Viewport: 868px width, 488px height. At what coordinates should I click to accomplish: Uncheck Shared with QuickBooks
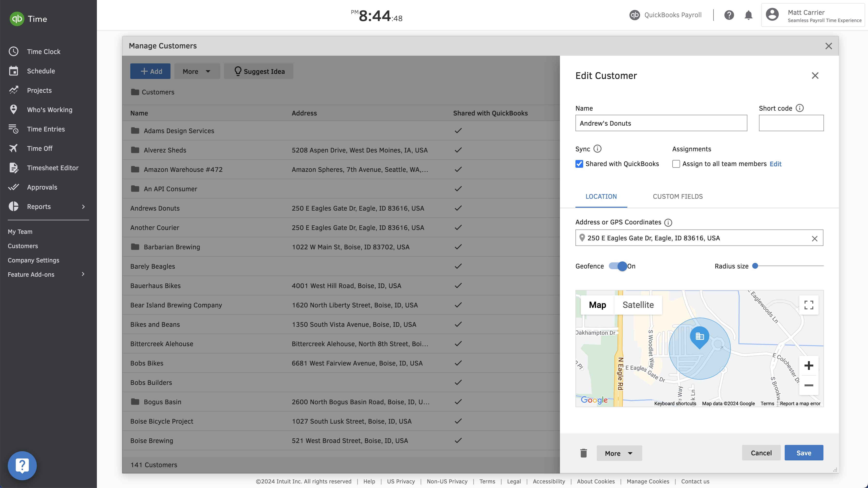tap(579, 164)
